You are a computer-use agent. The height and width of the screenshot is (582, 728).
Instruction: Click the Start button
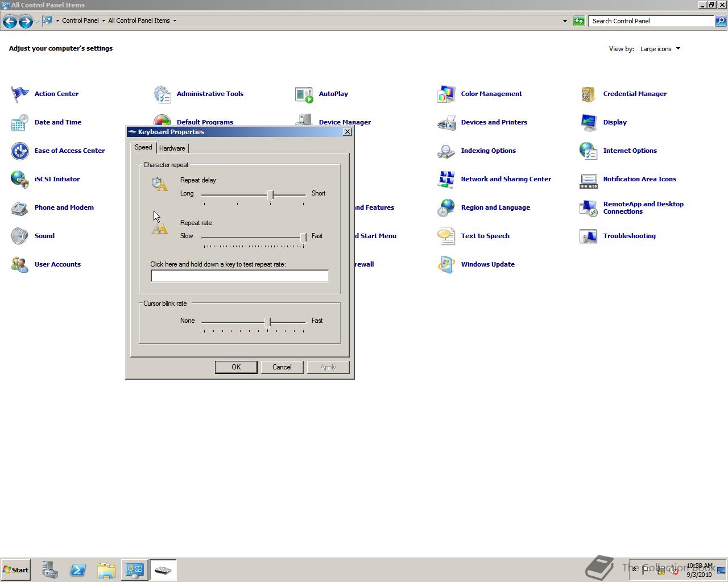pos(15,570)
